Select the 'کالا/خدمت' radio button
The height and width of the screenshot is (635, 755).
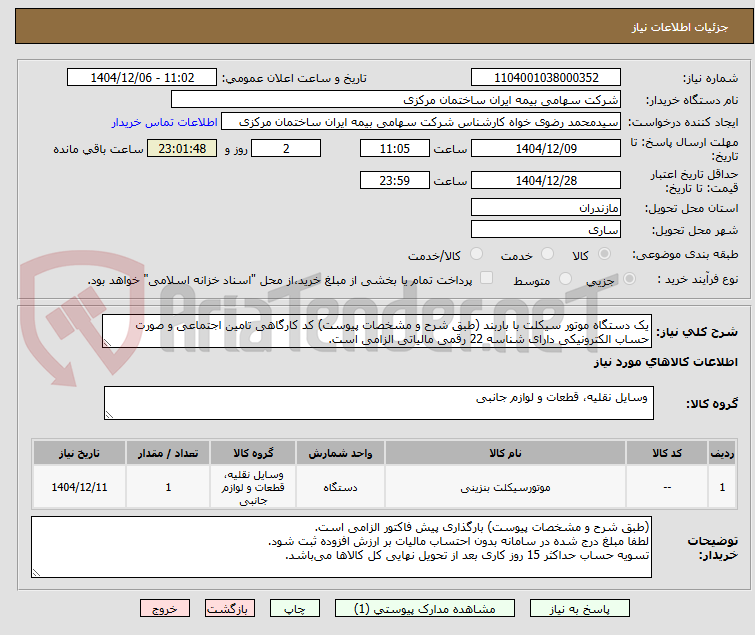[x=476, y=254]
